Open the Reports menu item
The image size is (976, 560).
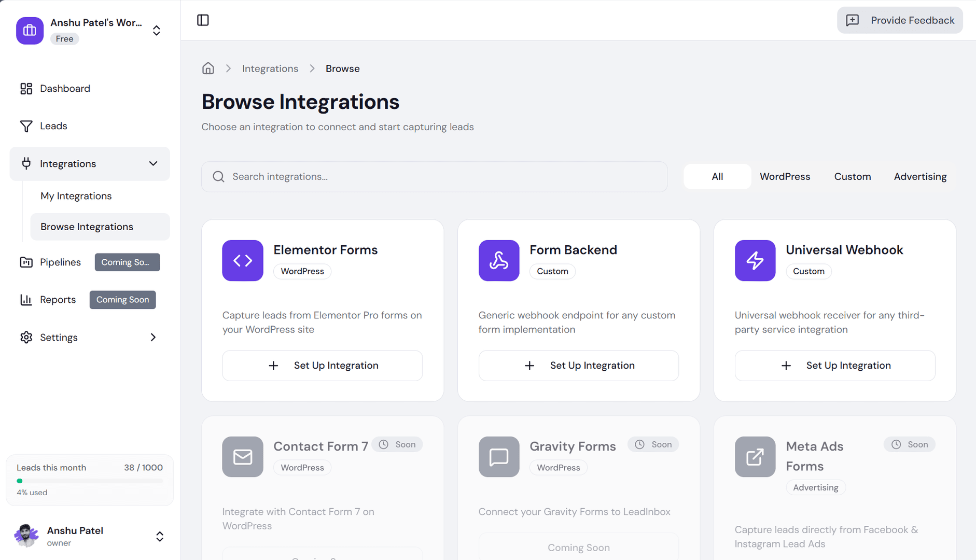pyautogui.click(x=90, y=300)
